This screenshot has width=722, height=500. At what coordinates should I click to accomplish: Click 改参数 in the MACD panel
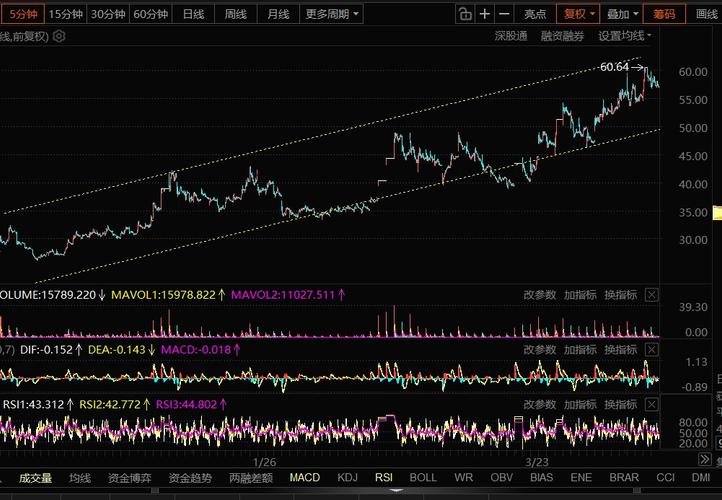click(x=540, y=350)
